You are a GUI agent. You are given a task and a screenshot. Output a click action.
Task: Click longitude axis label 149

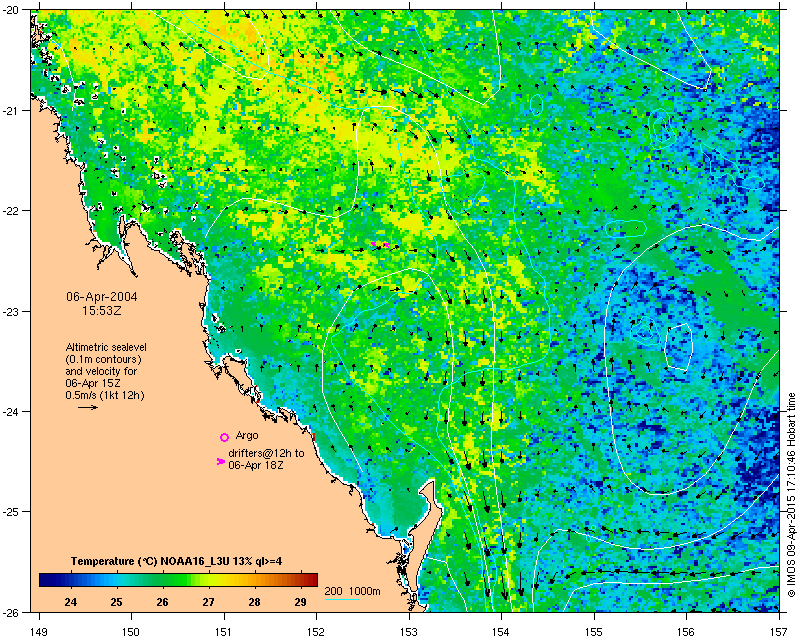click(x=39, y=632)
